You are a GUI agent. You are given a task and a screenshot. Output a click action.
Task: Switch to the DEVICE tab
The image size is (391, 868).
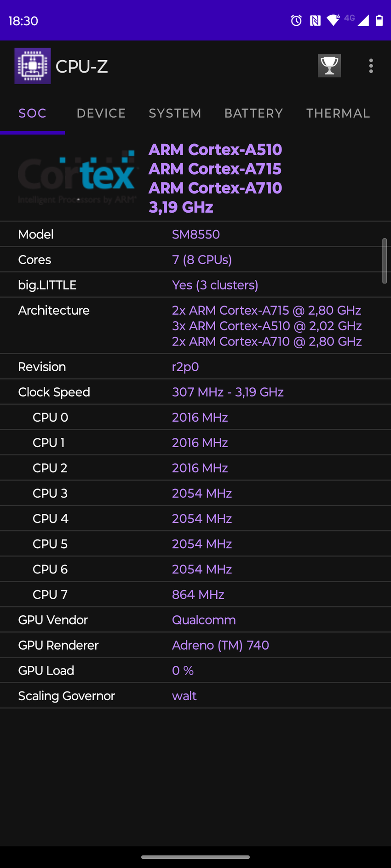pos(101,113)
